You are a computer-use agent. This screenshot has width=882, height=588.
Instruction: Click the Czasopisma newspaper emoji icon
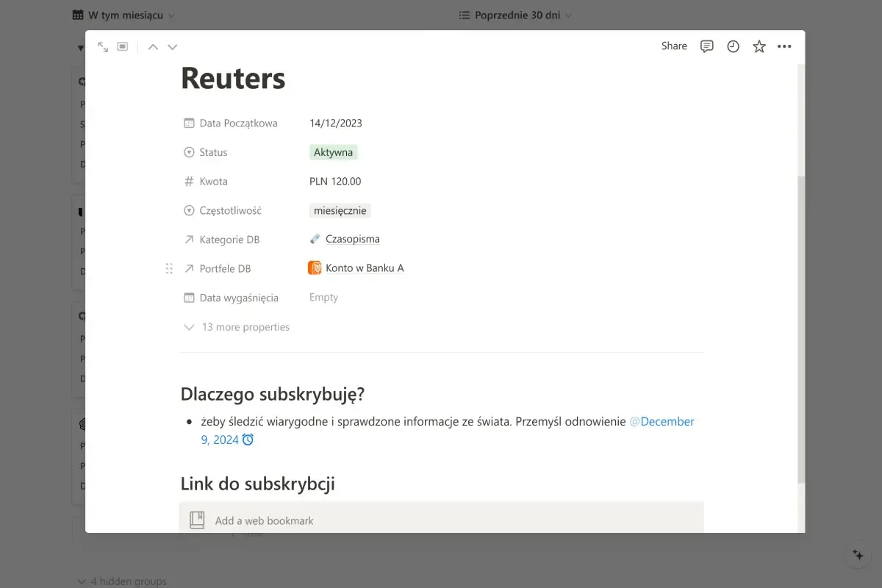[315, 239]
